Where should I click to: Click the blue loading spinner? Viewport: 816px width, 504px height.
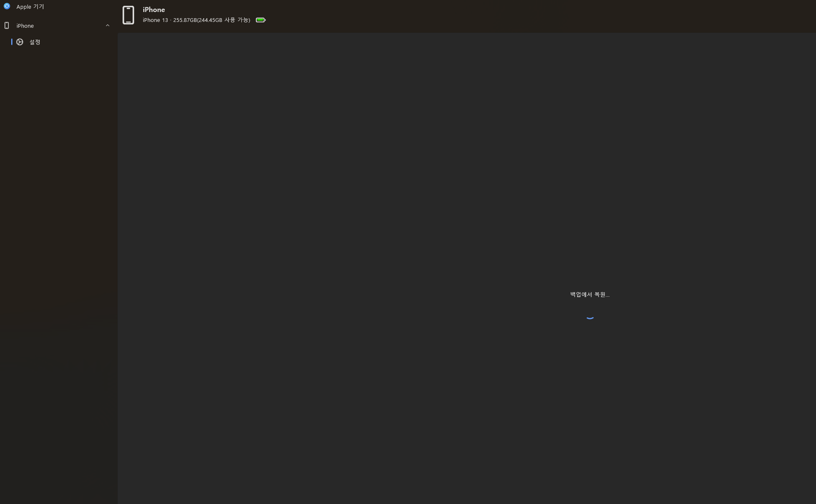coord(590,317)
